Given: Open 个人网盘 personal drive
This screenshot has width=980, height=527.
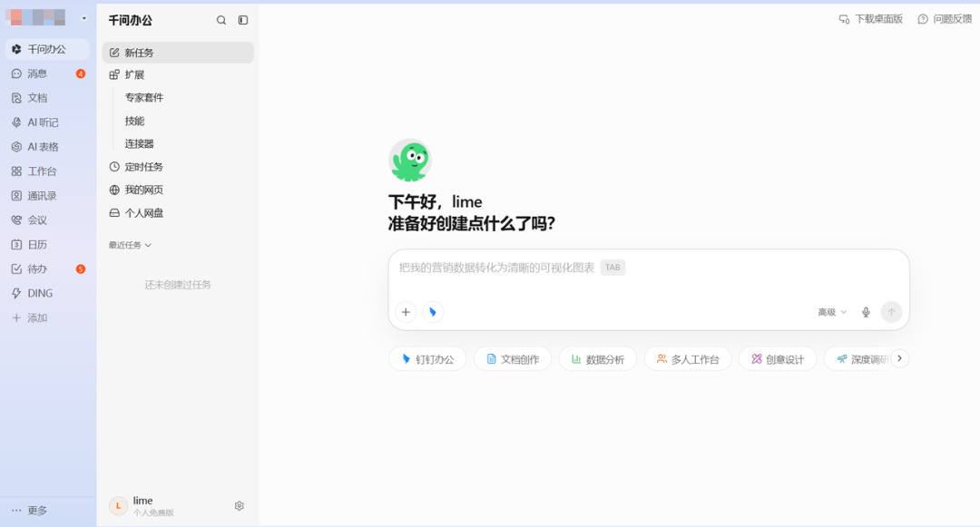Looking at the screenshot, I should [178, 213].
